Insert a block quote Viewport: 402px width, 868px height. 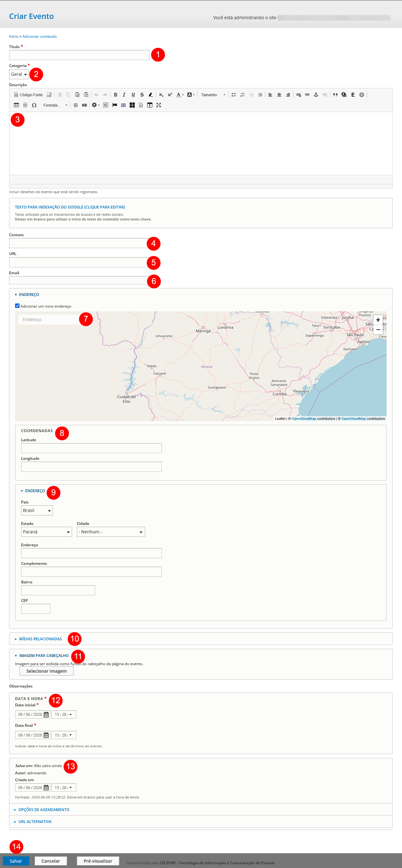(335, 95)
